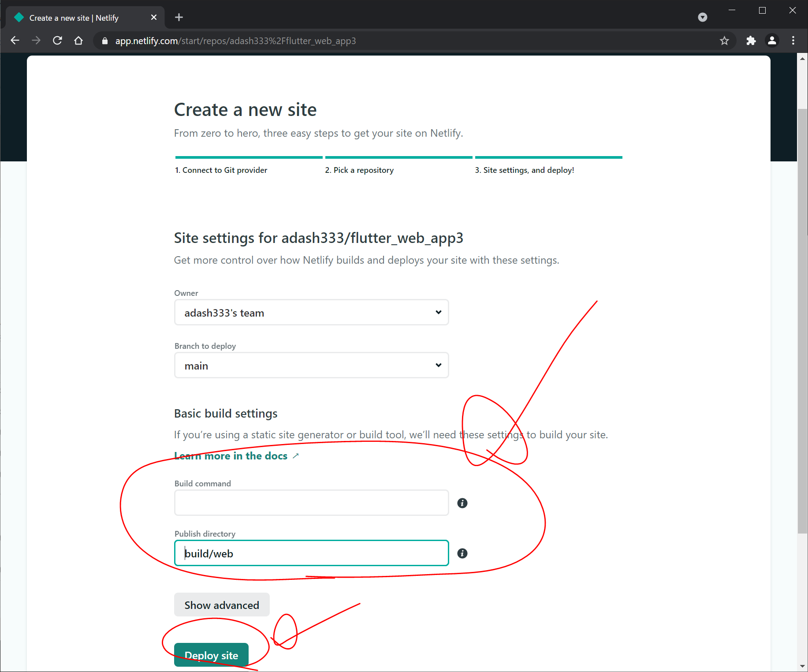Click the page vertical scrollbar thumb

[802, 321]
